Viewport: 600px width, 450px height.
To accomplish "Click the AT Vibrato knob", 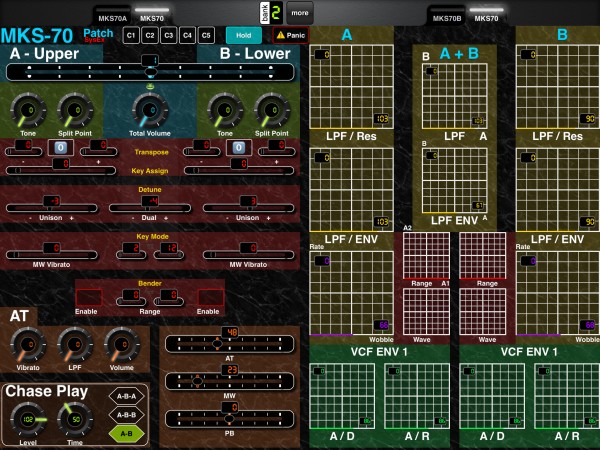I will [28, 344].
